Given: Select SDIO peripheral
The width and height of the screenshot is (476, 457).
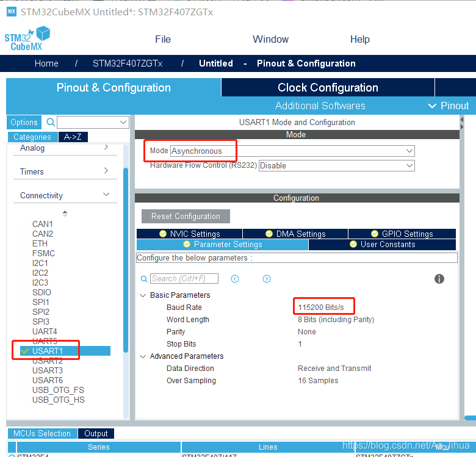Looking at the screenshot, I should click(x=41, y=292).
